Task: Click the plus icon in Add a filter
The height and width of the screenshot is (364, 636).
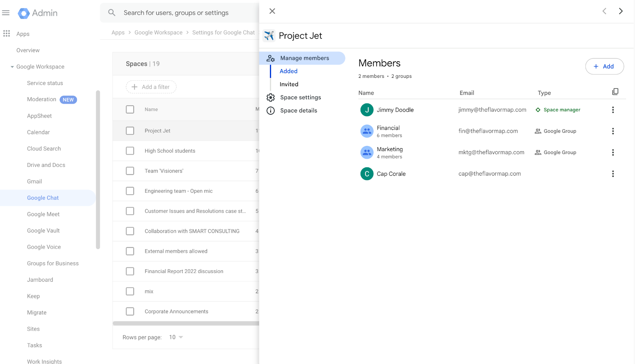Action: [x=134, y=87]
